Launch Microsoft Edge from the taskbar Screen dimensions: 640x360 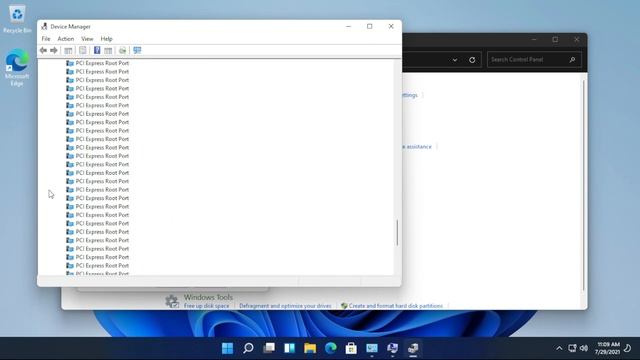[x=331, y=348]
